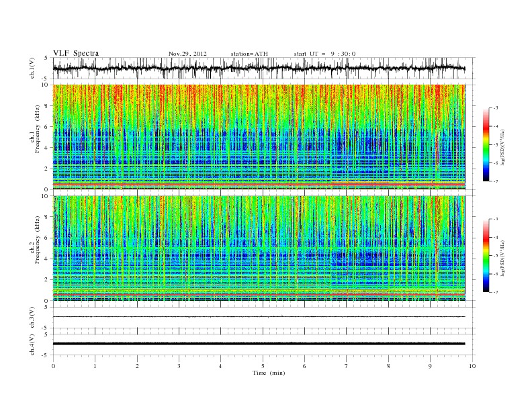Click inside the ch.2 spectrogram panel
The image size is (532, 411).
click(259, 248)
